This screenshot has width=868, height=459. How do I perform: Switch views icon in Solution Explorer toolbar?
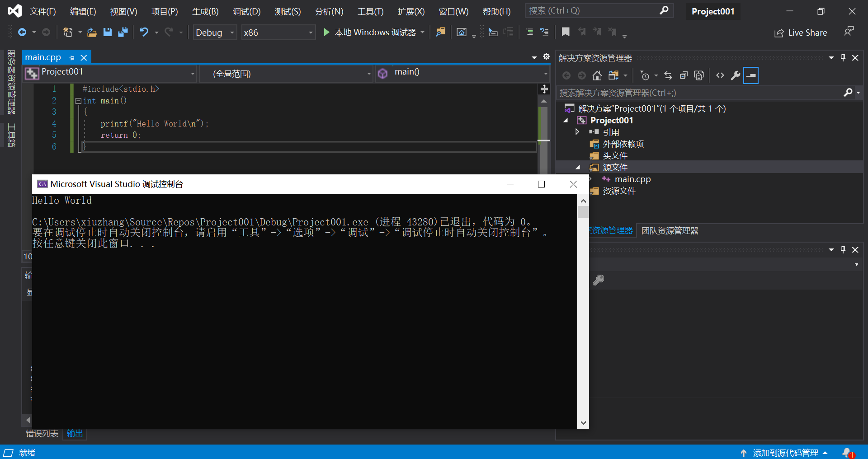coord(613,75)
